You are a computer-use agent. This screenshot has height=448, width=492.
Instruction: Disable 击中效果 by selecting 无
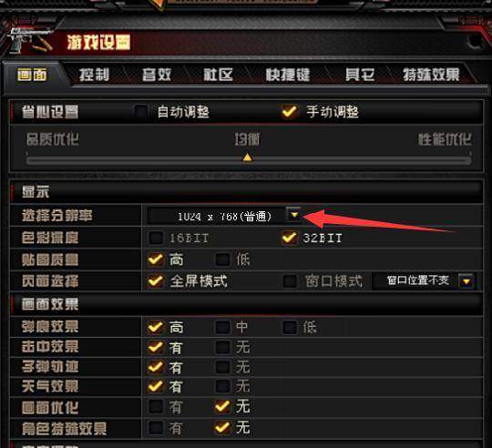(x=223, y=347)
